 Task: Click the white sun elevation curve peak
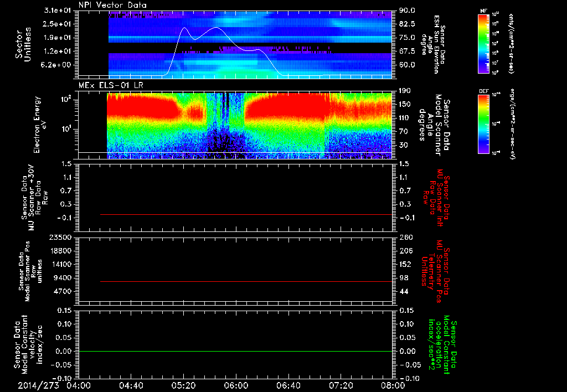pyautogui.click(x=217, y=28)
